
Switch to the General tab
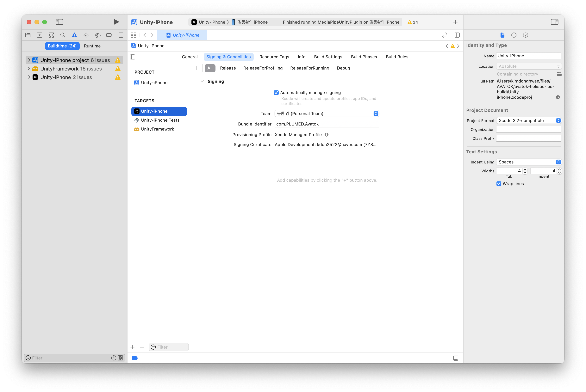point(190,57)
